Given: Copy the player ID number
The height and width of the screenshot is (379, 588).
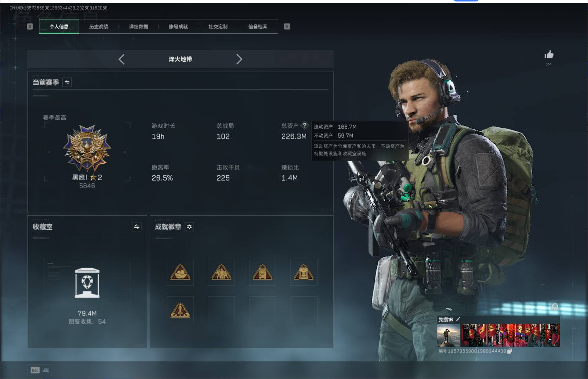Looking at the screenshot, I should click(509, 351).
